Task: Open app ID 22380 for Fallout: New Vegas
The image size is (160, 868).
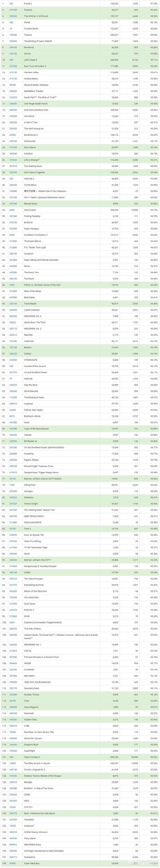Action: [12, 410]
